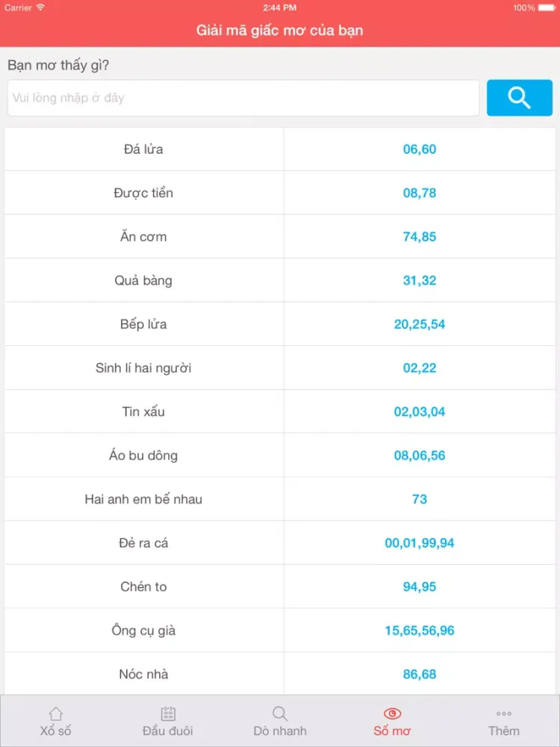The height and width of the screenshot is (747, 560).
Task: Select the Số mơ eye tab
Action: coord(392,722)
